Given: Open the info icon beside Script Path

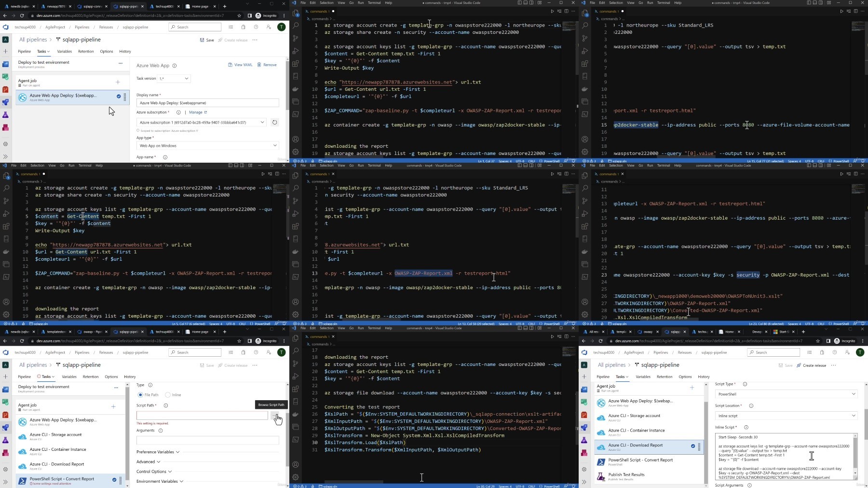Looking at the screenshot, I should 165,405.
